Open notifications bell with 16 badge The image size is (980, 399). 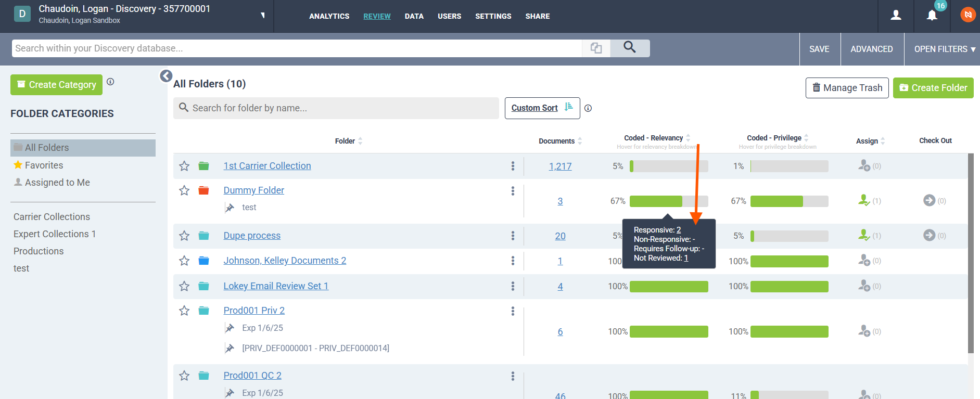click(x=932, y=15)
